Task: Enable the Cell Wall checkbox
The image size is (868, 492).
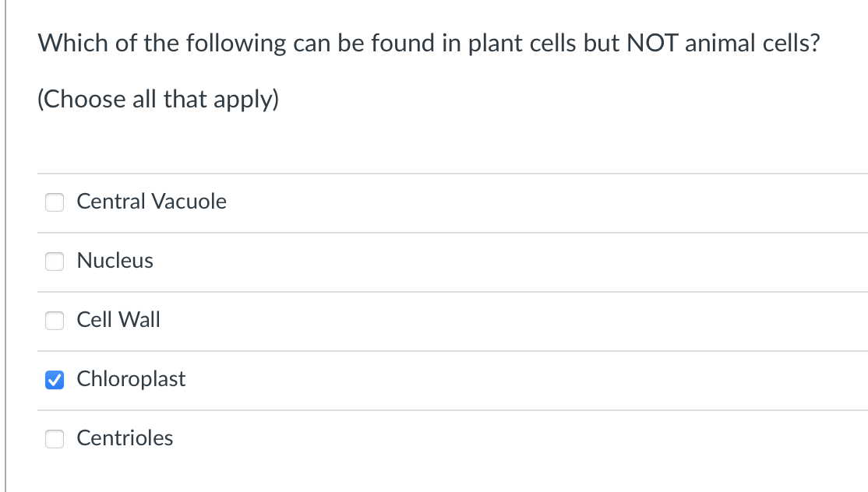Action: pyautogui.click(x=55, y=321)
